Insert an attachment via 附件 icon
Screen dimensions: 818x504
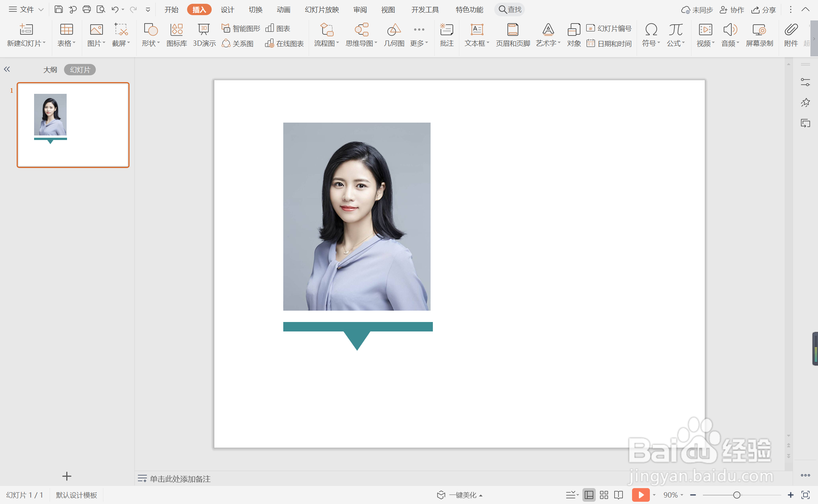point(791,34)
